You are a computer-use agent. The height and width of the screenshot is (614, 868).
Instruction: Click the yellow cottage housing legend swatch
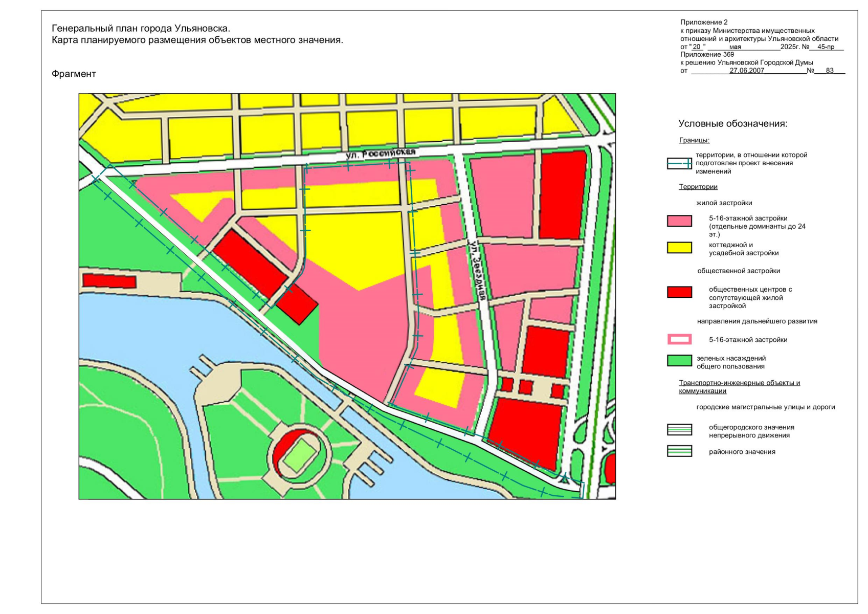[679, 248]
